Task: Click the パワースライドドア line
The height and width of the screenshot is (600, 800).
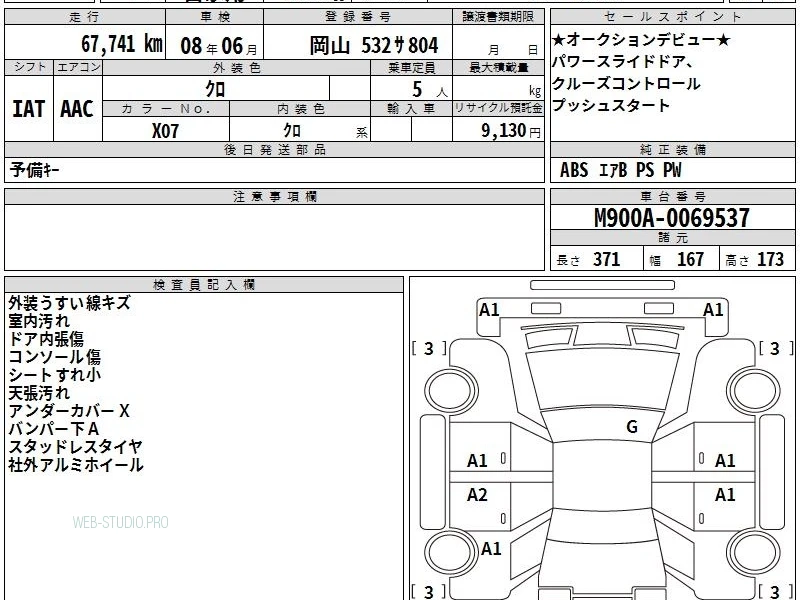Action: click(x=622, y=62)
